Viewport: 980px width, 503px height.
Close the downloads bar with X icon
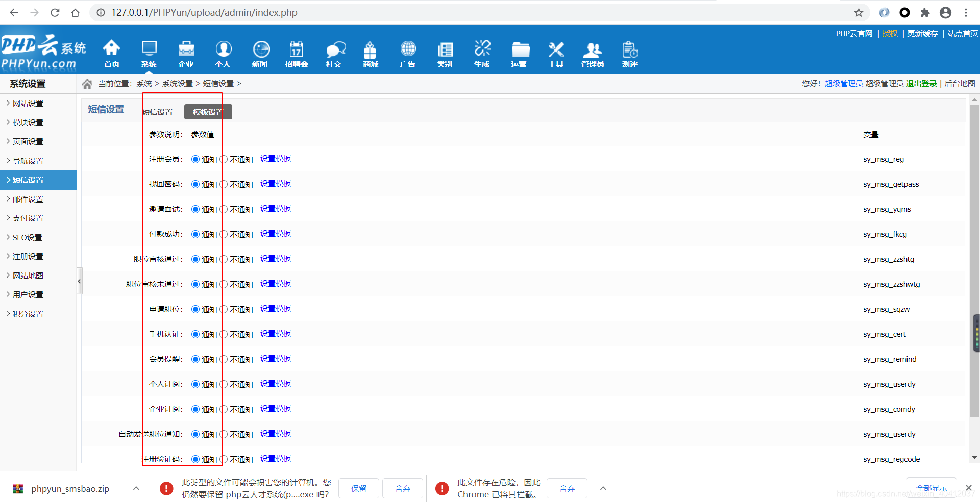[968, 488]
